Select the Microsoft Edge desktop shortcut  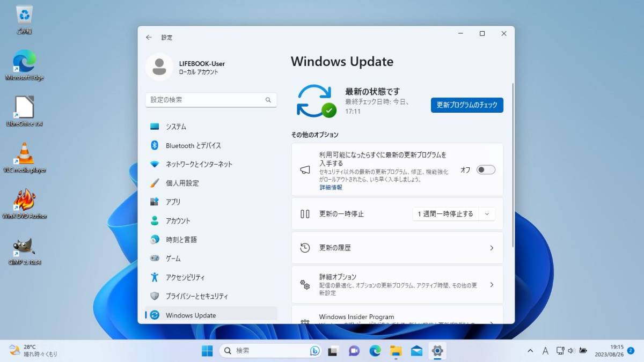click(x=24, y=65)
